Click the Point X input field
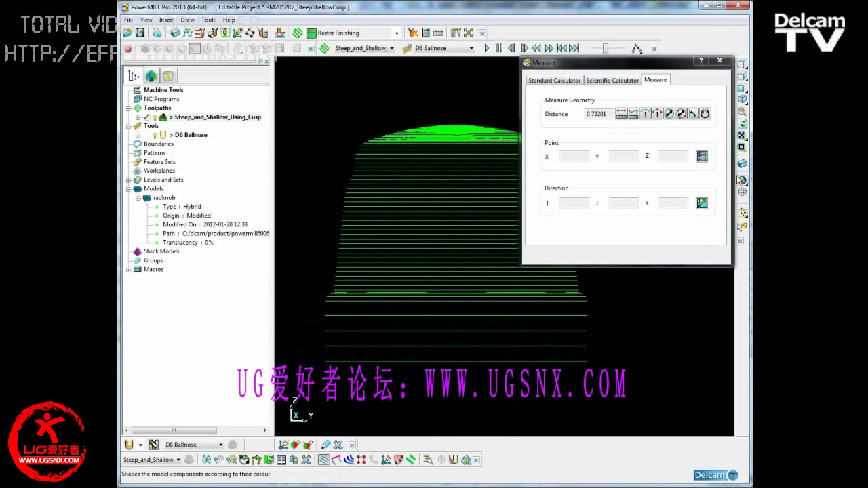 tap(574, 157)
